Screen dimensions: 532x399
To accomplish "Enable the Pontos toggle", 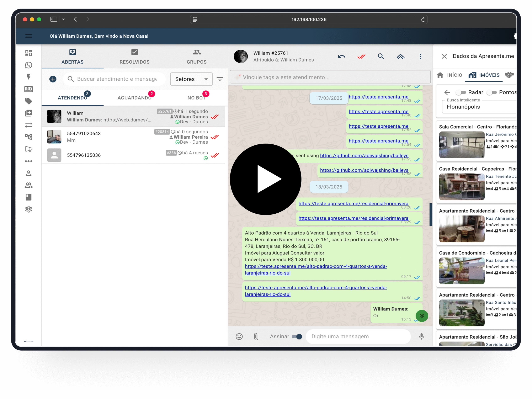I will (492, 92).
